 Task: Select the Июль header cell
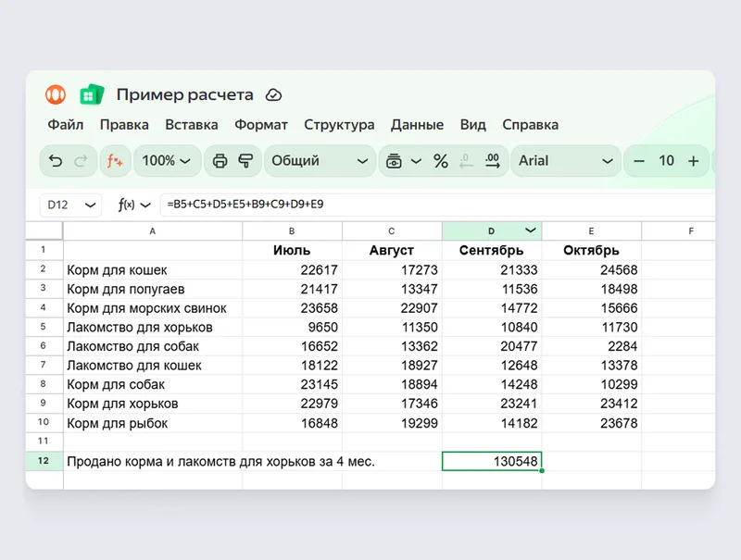click(292, 250)
